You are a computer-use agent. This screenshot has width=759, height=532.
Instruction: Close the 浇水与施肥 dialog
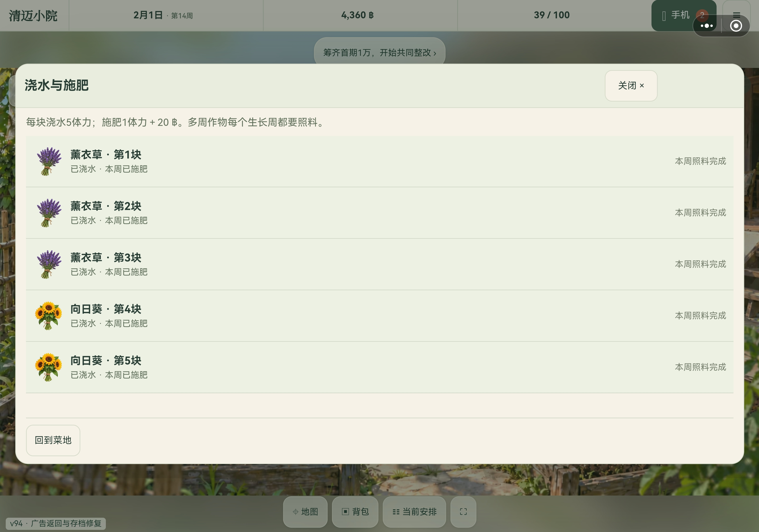point(631,86)
